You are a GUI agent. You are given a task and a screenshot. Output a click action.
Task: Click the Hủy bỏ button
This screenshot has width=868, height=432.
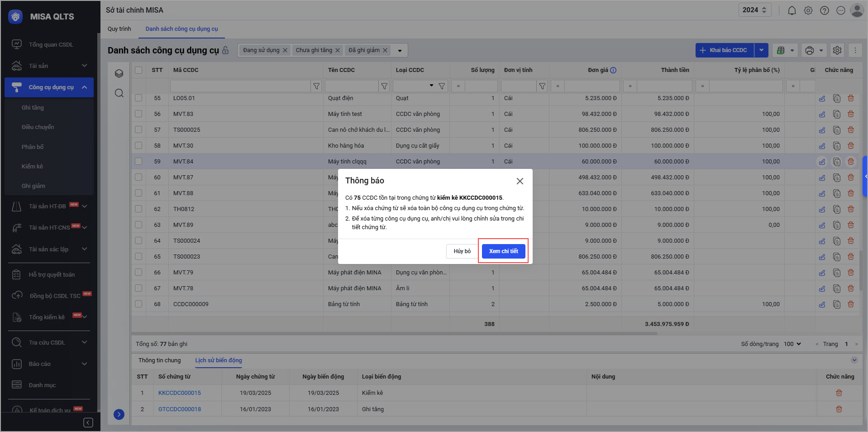(x=462, y=251)
